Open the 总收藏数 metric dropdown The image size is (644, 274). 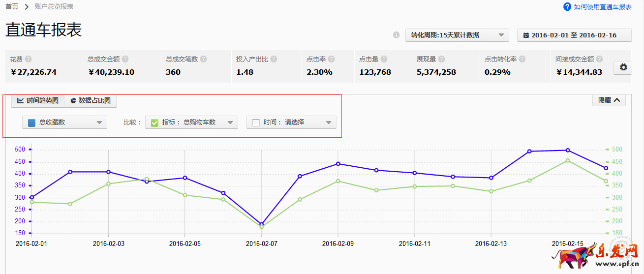[x=64, y=122]
